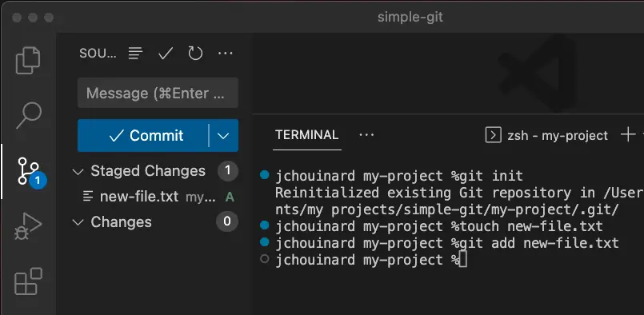Switch to the TERMINAL tab

pyautogui.click(x=307, y=135)
